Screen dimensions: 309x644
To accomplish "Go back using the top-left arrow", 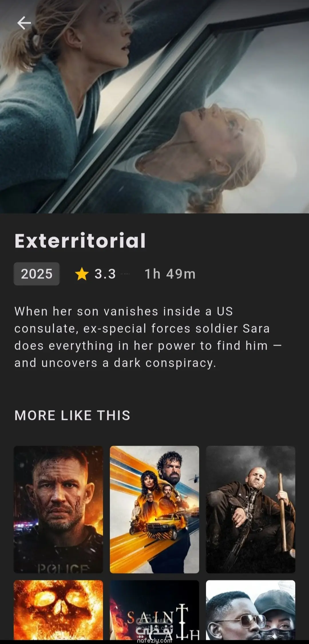I will click(24, 23).
